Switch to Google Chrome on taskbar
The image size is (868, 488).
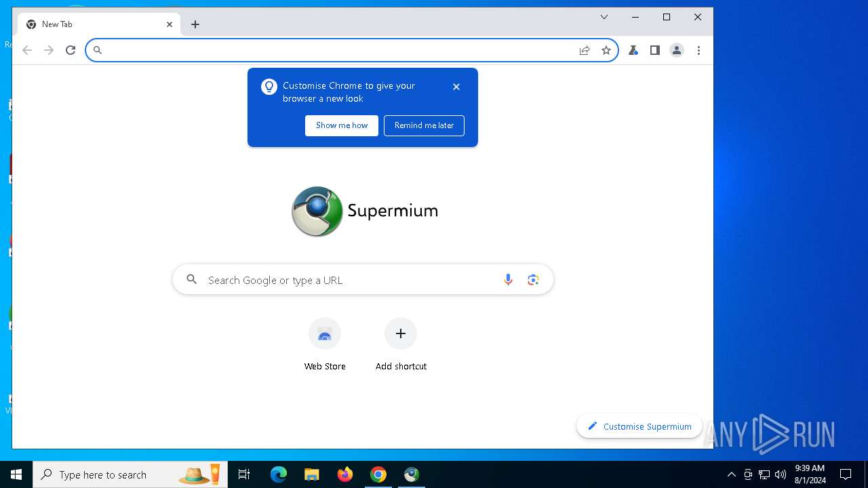(x=378, y=474)
